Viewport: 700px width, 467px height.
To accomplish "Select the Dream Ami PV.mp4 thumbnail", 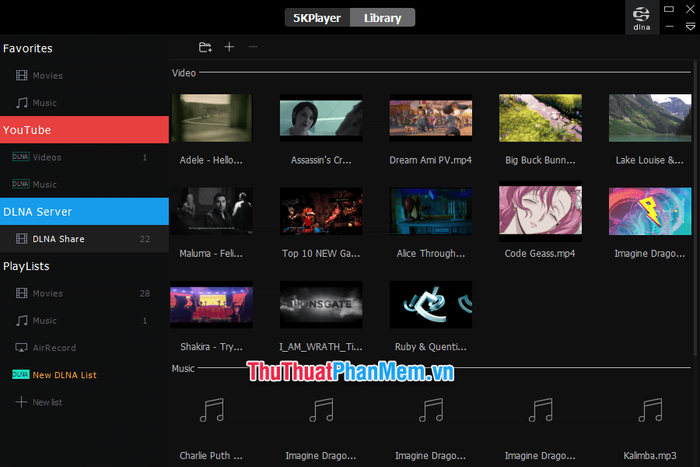I will [431, 118].
